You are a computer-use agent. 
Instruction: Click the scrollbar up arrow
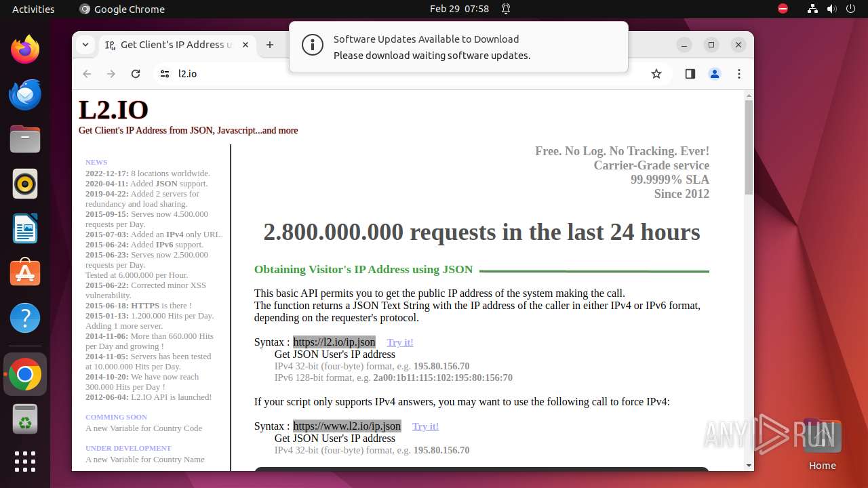tap(749, 96)
